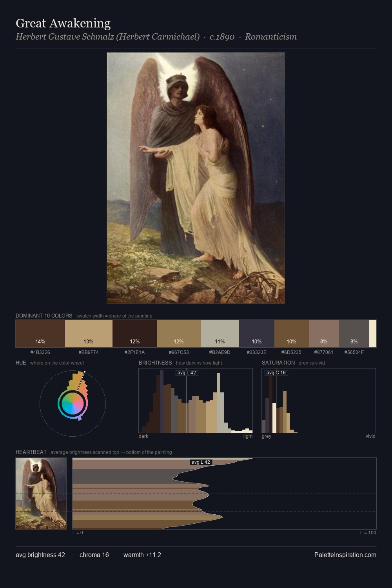Click the 'L = 100' label under Heartbeat chart
This screenshot has width=392, height=588.
368,533
